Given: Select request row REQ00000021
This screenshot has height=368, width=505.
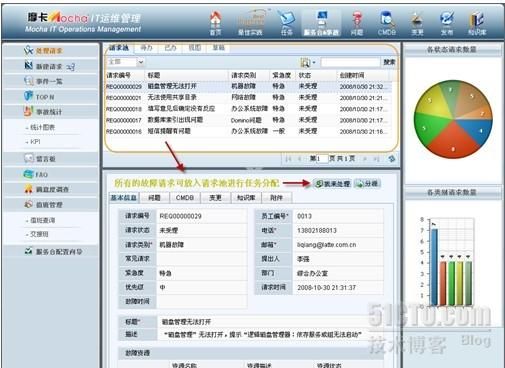Looking at the screenshot, I should click(x=249, y=98).
